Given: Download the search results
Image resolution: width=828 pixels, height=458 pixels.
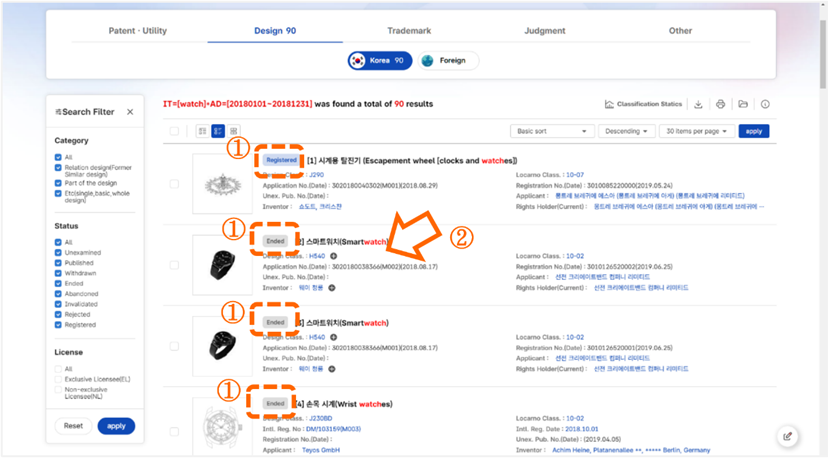Looking at the screenshot, I should click(x=699, y=104).
